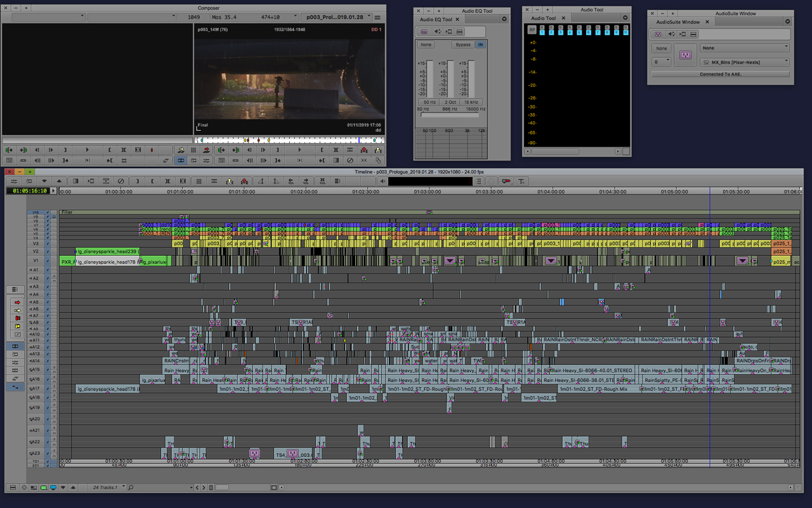This screenshot has height=508, width=812.
Task: Play the source monitor clip
Action: pos(87,150)
